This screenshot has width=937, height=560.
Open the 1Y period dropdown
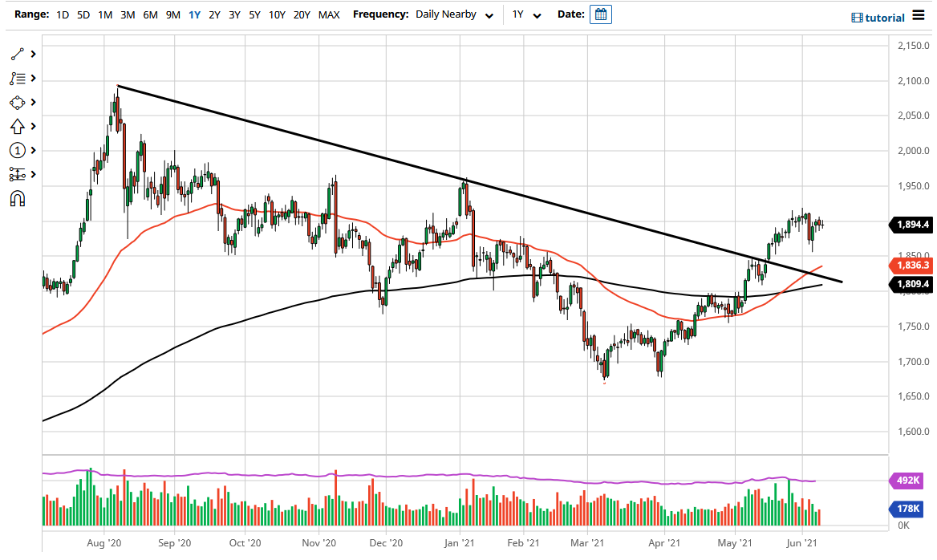(x=526, y=15)
